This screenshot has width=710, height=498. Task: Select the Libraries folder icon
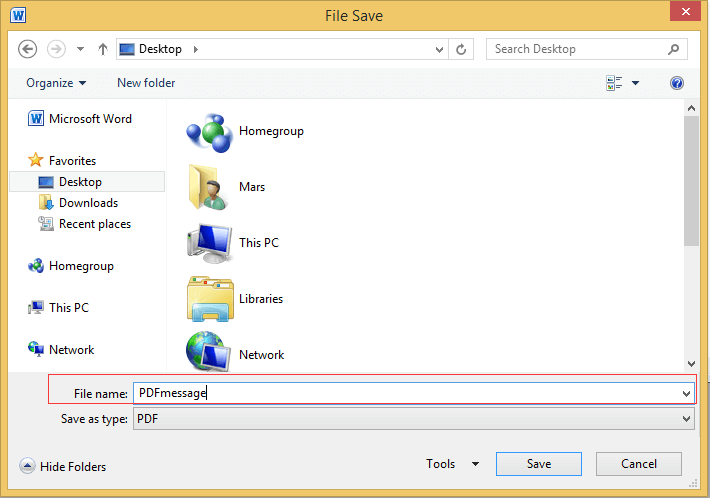pos(210,299)
